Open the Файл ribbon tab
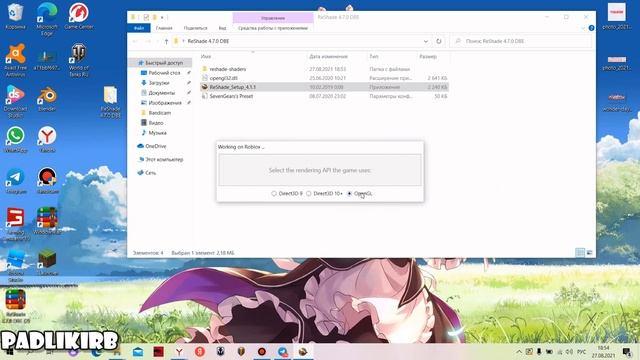The image size is (640, 360). click(139, 28)
